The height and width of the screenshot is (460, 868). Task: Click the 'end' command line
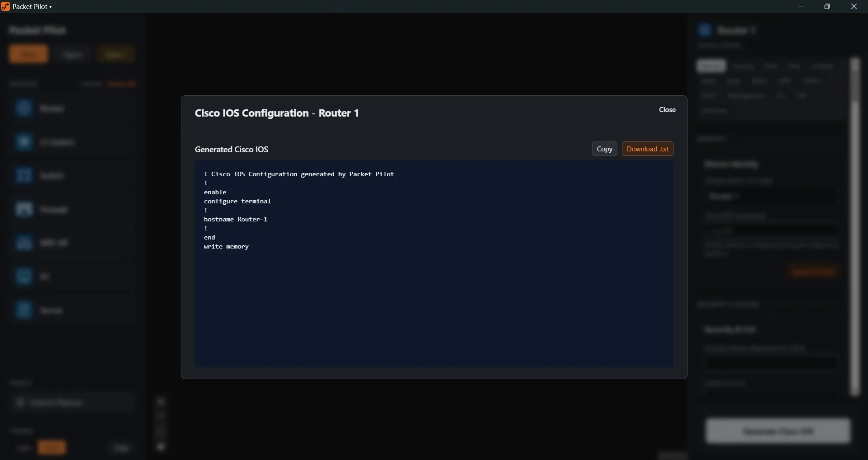[x=210, y=237]
